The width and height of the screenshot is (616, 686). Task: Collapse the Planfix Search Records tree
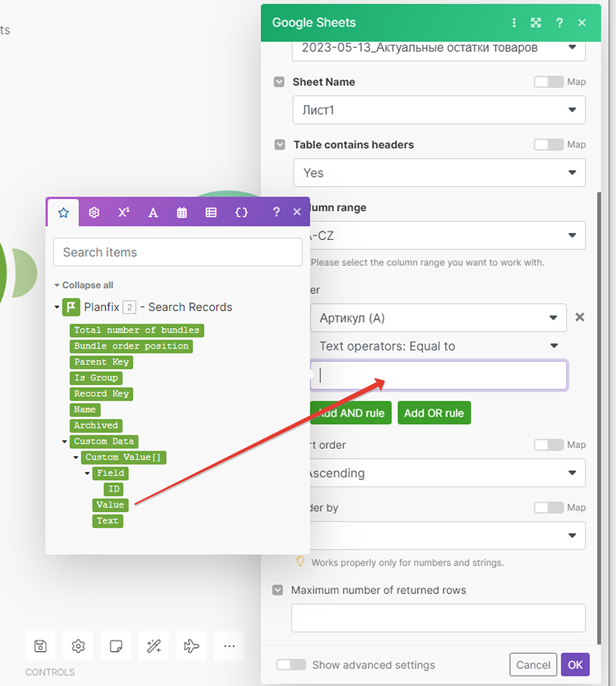57,307
